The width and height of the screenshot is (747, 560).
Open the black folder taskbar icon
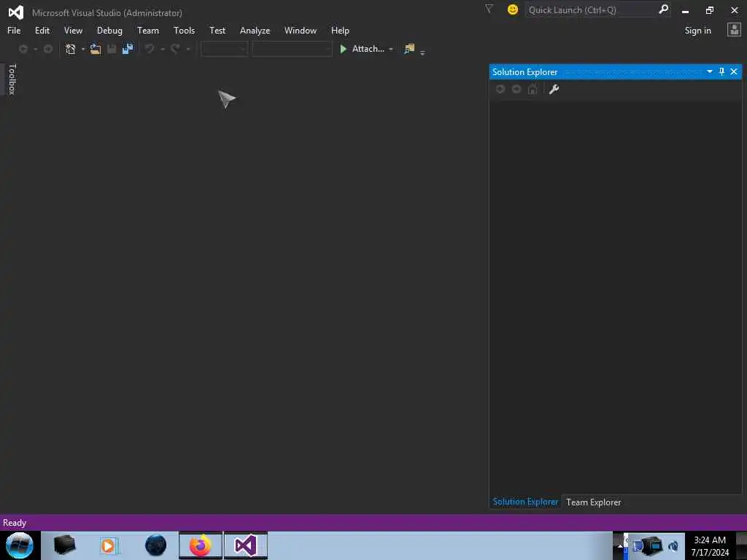click(x=65, y=545)
